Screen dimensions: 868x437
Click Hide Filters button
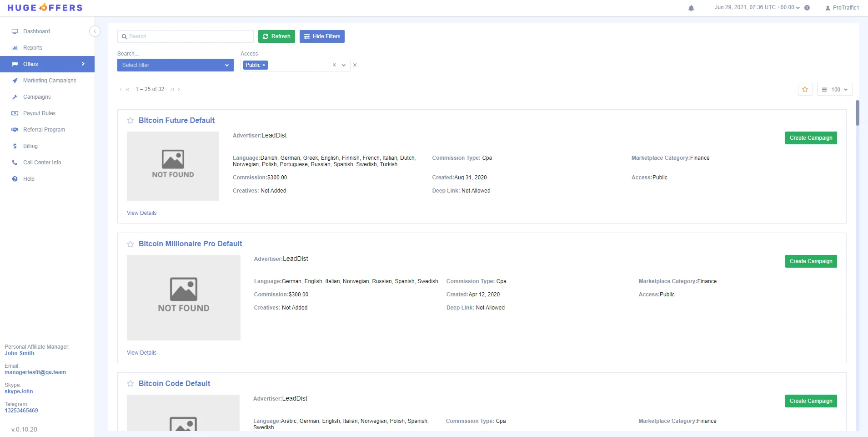[x=322, y=36]
